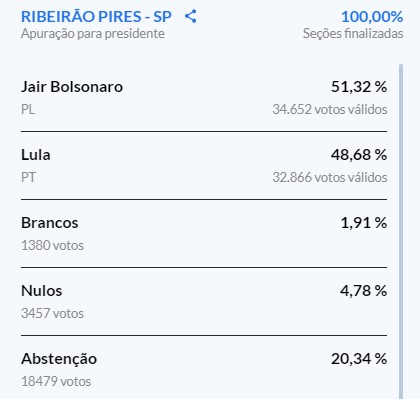The width and height of the screenshot is (420, 399).
Task: Select the Jair Bolsonaro candidate row
Action: pos(204,98)
